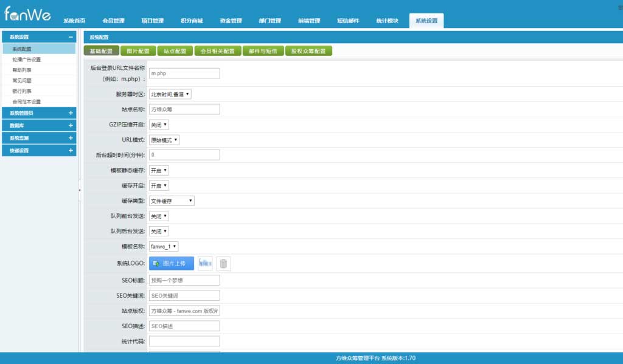Screen dimensions: 623x364
Task: Expand 数据库 section with plus icon
Action: (71, 125)
